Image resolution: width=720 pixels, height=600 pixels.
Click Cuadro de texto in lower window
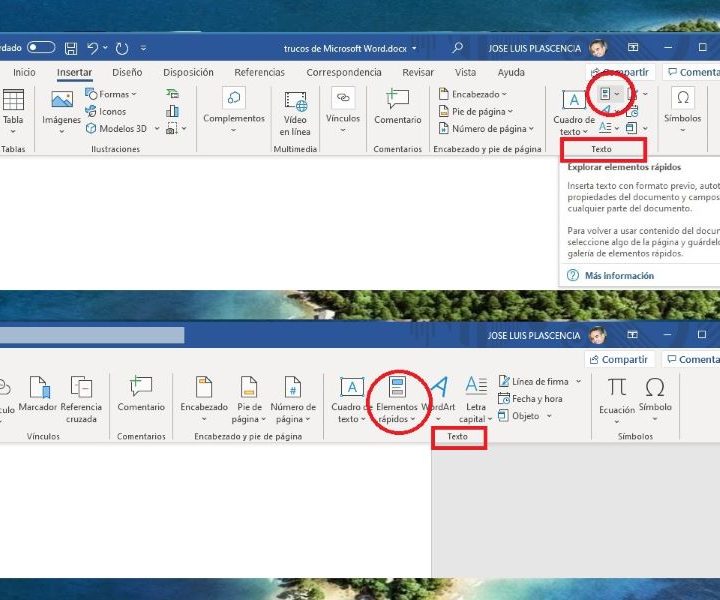pyautogui.click(x=351, y=399)
